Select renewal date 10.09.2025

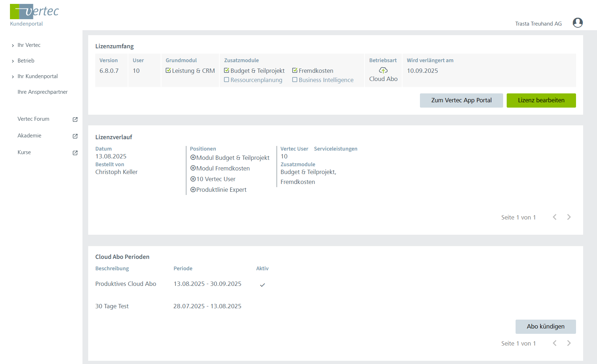point(422,71)
